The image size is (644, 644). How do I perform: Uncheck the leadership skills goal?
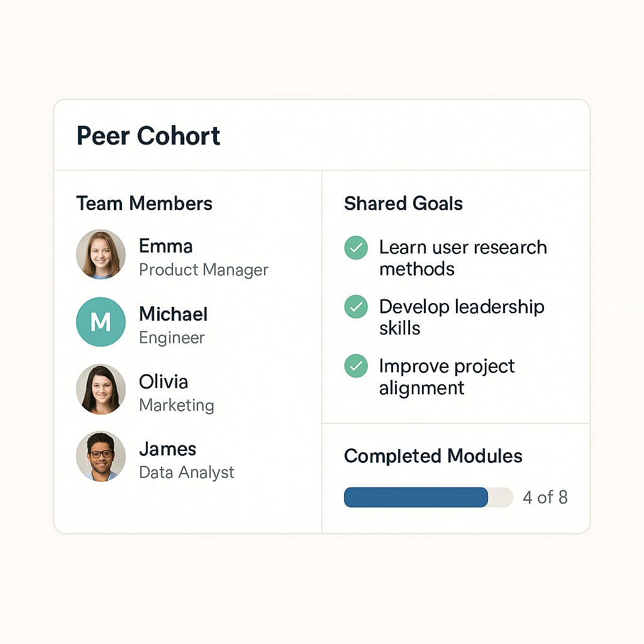point(356,307)
